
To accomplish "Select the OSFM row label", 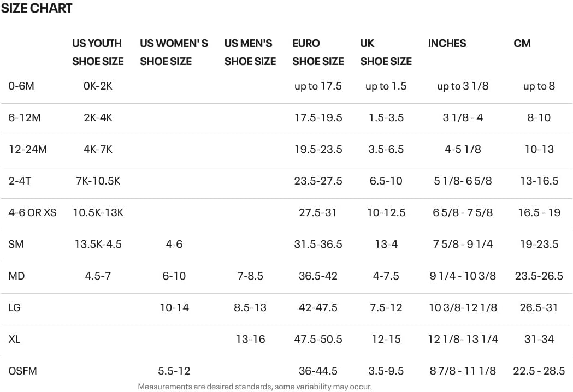I will tap(22, 371).
